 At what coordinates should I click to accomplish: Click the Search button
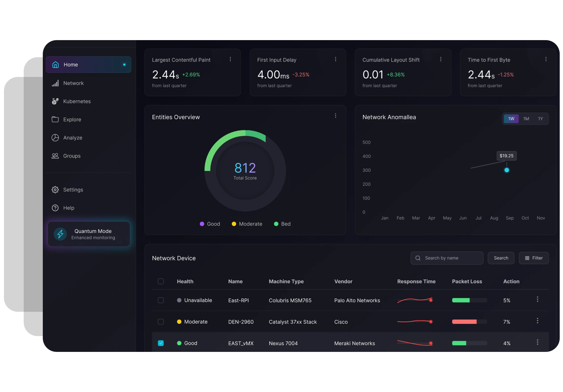click(x=501, y=258)
